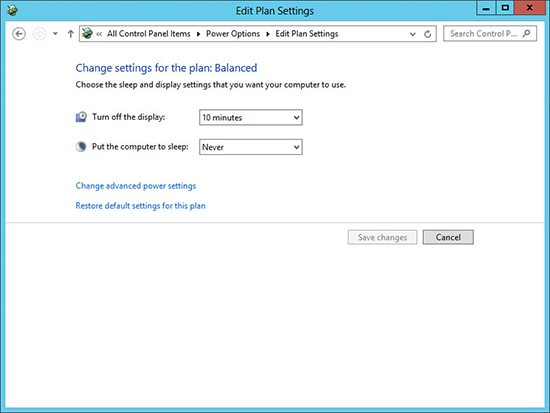The width and height of the screenshot is (550, 413).
Task: Click the sleep moon icon
Action: point(81,147)
